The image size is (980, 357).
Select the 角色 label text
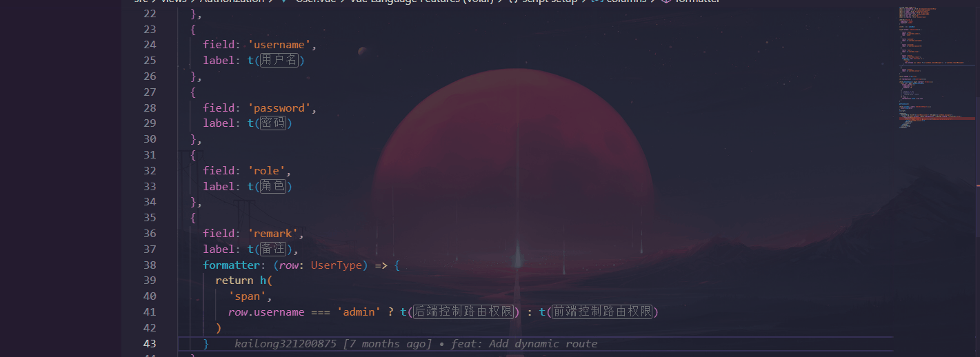[273, 187]
